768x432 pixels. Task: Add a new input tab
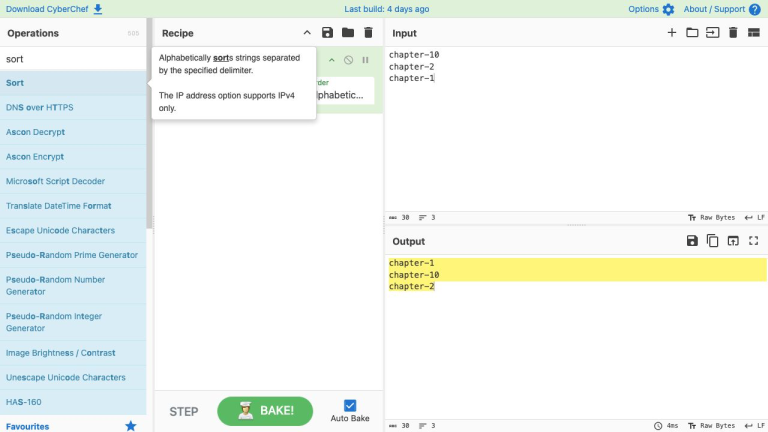click(x=672, y=33)
